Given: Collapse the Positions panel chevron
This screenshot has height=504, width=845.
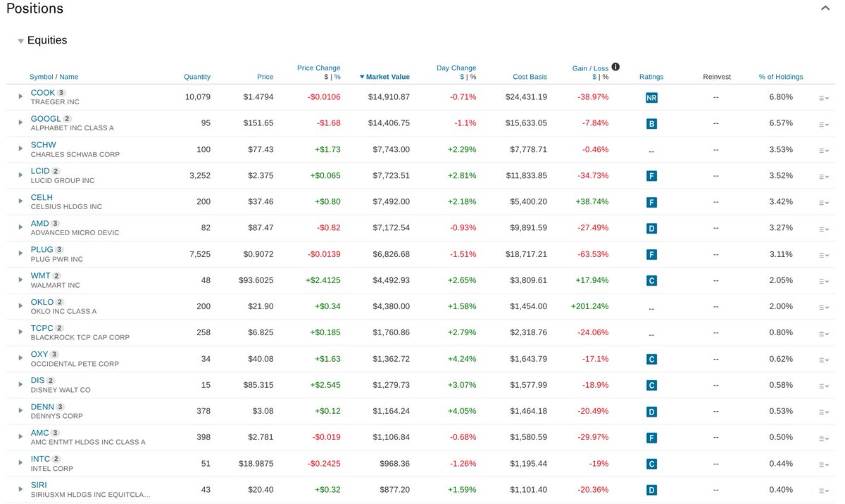Looking at the screenshot, I should (x=826, y=8).
